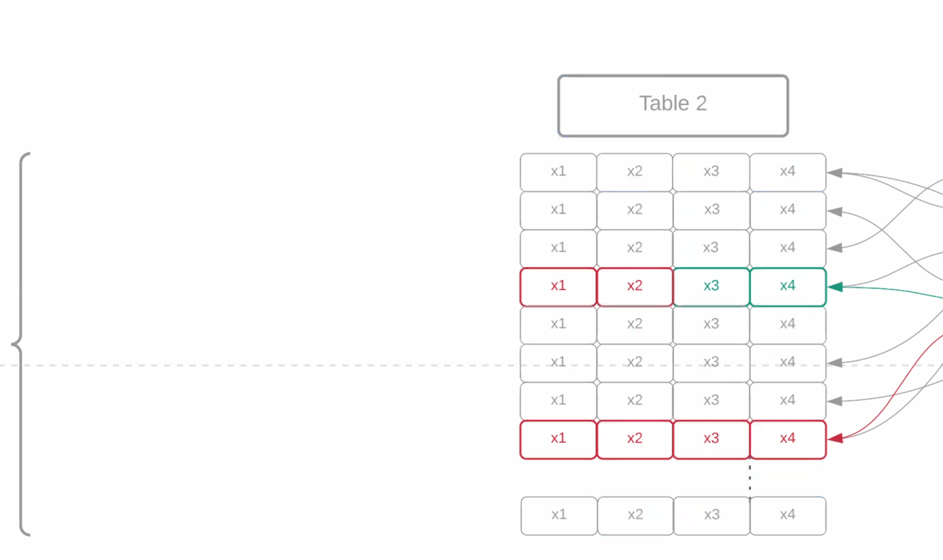Click the red x4 cell
This screenshot has width=943, height=560.
tap(787, 439)
